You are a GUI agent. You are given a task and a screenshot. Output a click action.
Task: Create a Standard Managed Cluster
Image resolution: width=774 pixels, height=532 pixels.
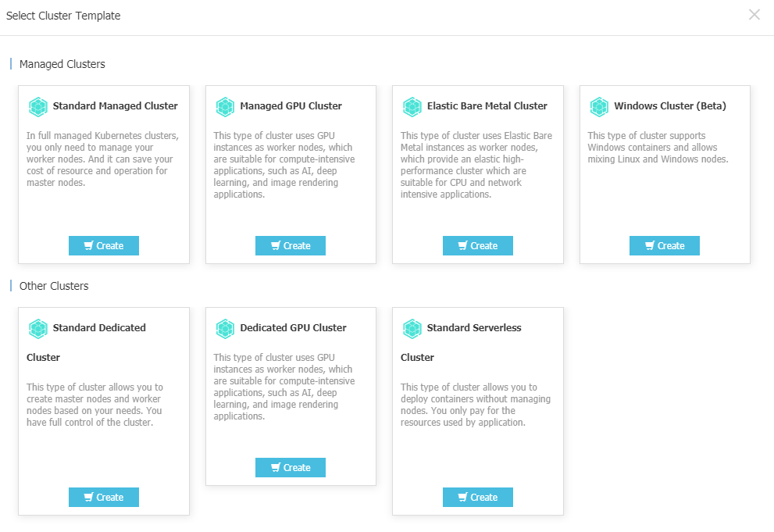coord(104,246)
